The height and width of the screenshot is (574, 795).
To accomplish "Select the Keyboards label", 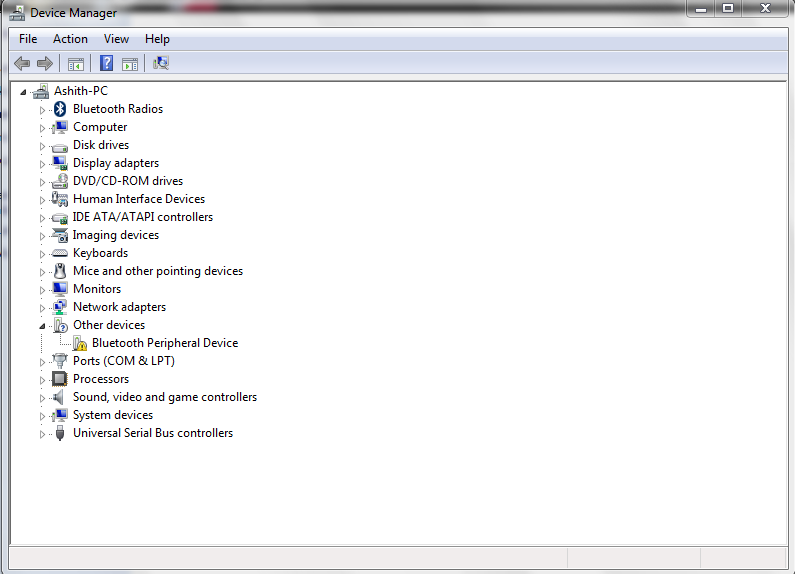I will (x=100, y=253).
